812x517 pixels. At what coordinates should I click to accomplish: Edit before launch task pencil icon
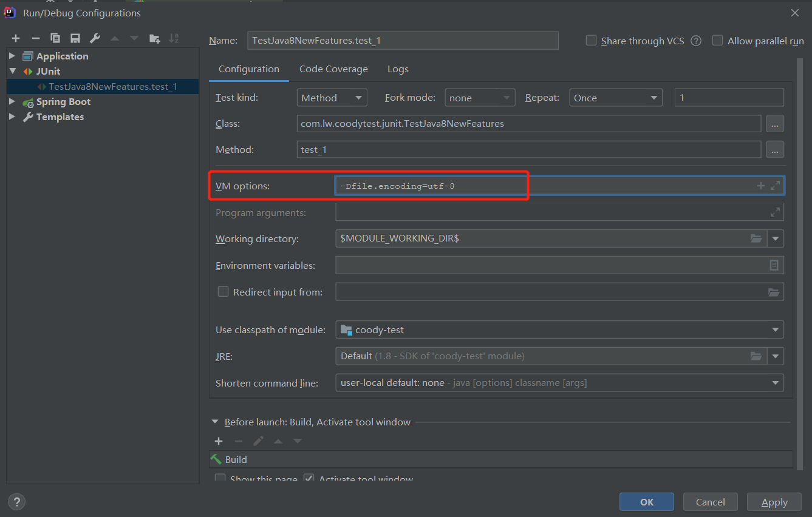(258, 441)
